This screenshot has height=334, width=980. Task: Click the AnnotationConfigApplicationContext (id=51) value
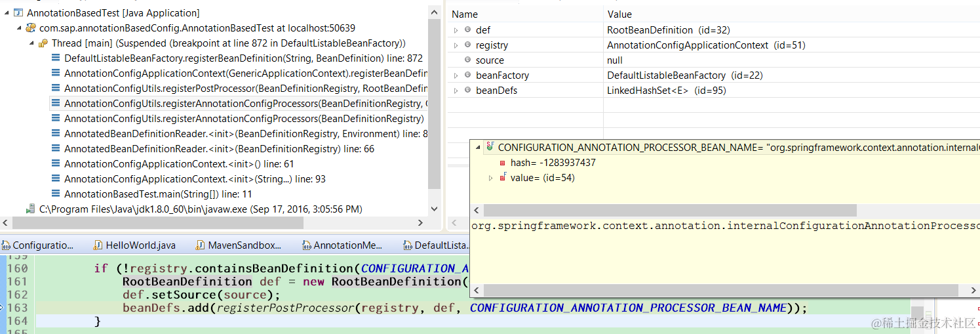coord(706,45)
